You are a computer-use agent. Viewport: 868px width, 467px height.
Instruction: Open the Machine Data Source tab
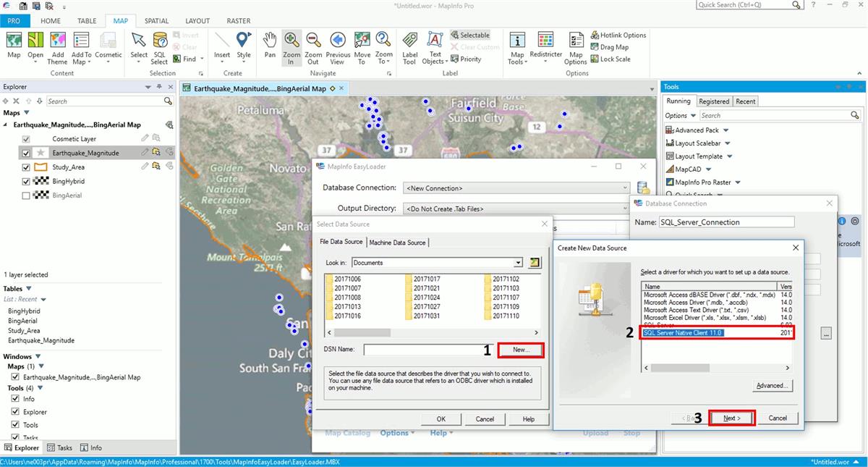coord(398,243)
